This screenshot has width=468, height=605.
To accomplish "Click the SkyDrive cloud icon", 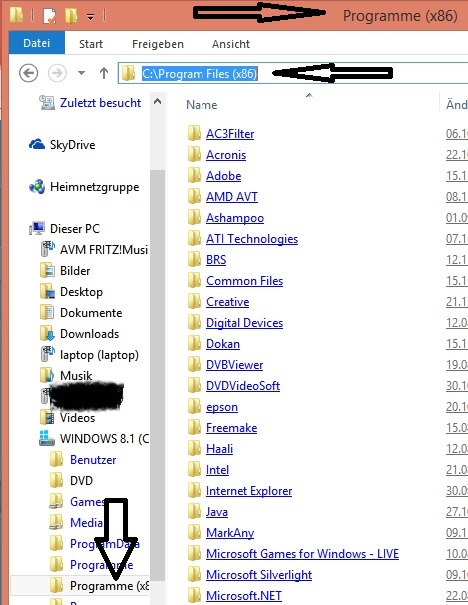I will click(37, 144).
